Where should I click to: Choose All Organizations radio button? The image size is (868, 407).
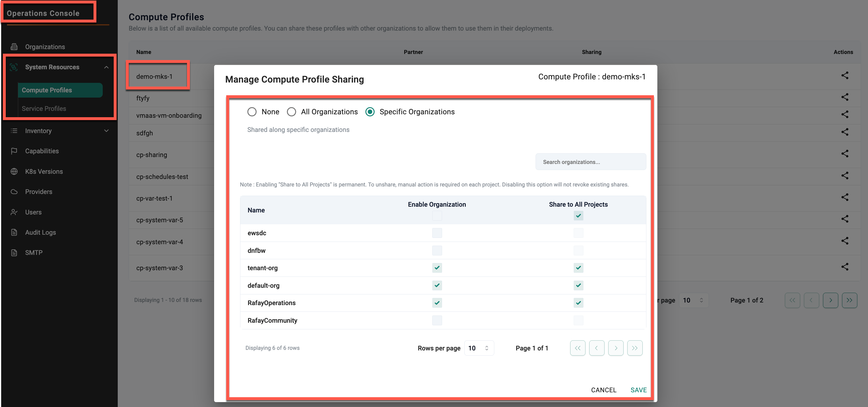click(x=291, y=112)
